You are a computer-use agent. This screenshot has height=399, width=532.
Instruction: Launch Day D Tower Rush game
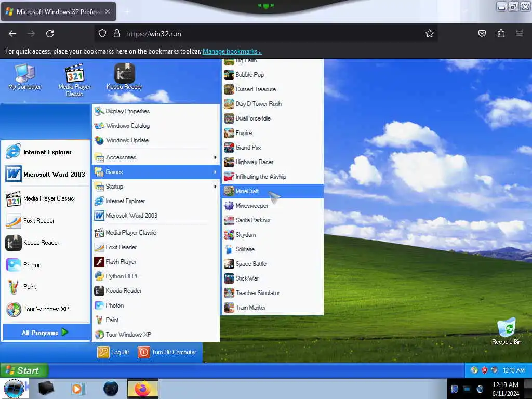pyautogui.click(x=272, y=104)
